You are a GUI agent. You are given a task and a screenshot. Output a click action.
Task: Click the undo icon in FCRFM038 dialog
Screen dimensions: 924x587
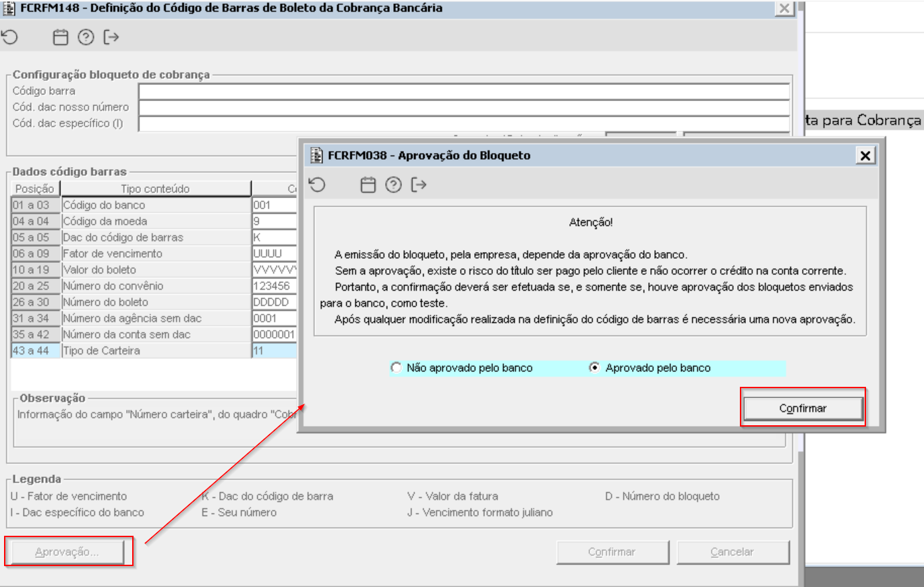click(x=317, y=184)
